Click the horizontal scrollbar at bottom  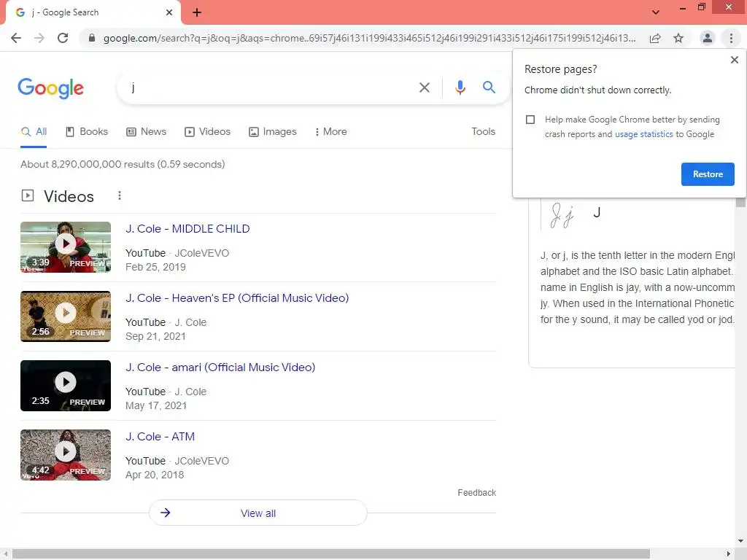pyautogui.click(x=330, y=554)
